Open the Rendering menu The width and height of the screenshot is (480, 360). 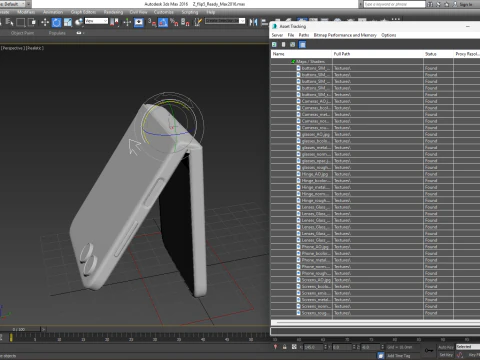(113, 12)
